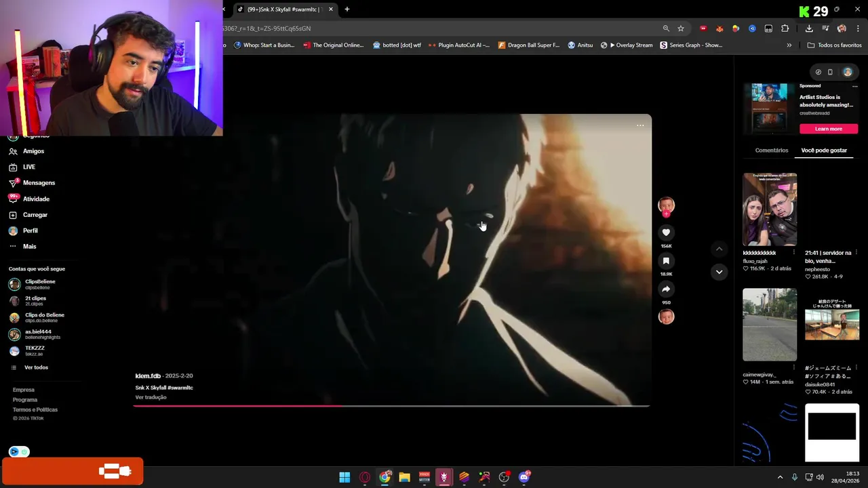Screen dimensions: 868x488
Task: Bookmark page with the star icon
Action: [681, 28]
